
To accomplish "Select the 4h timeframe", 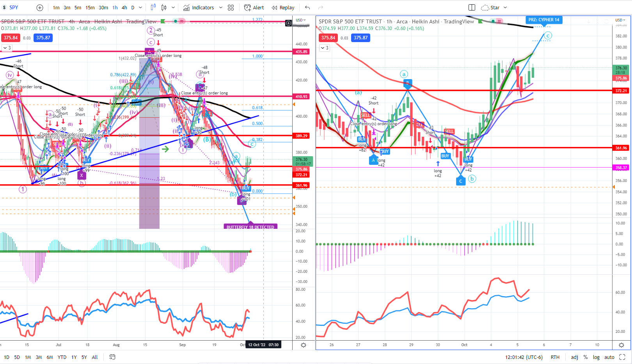I will [124, 7].
